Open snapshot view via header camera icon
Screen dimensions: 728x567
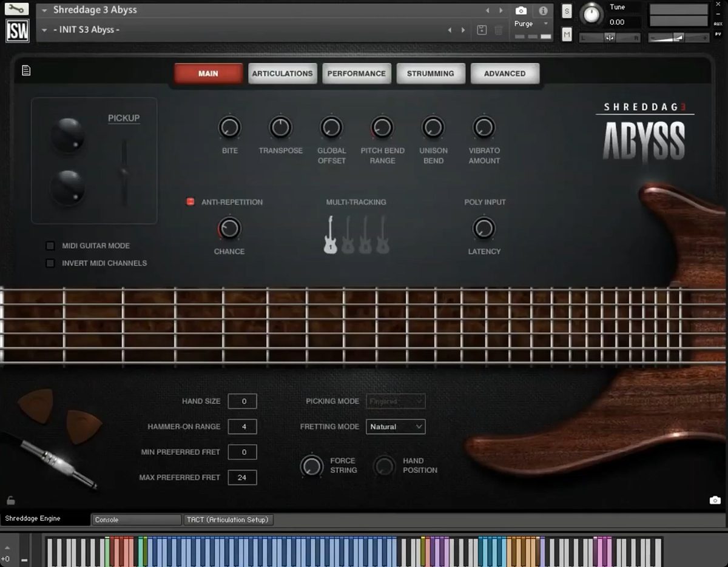click(521, 10)
